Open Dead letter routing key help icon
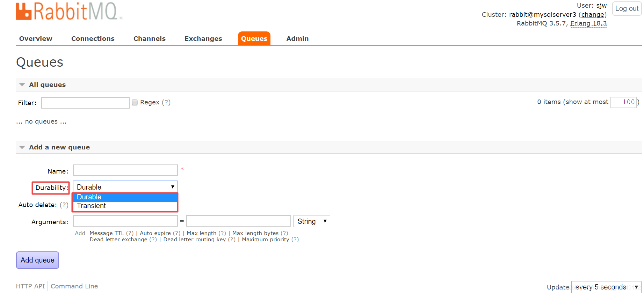Image resolution: width=644 pixels, height=294 pixels. pos(232,240)
